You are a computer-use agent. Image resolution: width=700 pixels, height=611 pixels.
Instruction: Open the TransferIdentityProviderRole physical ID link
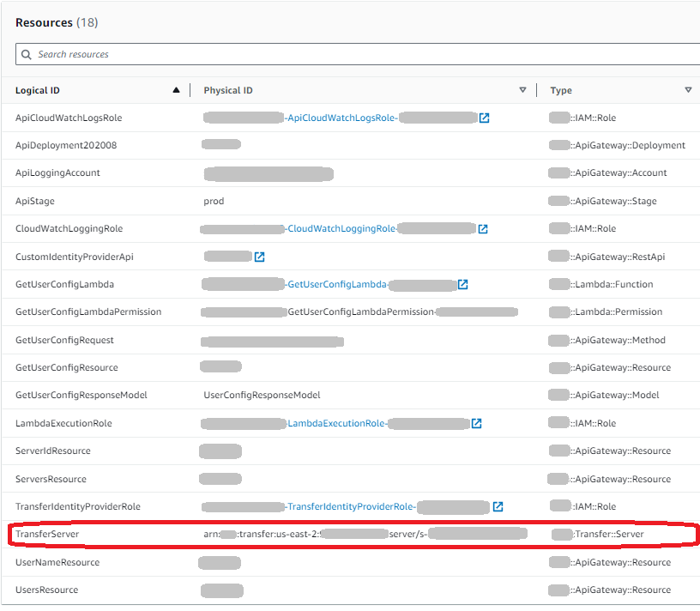(x=351, y=507)
